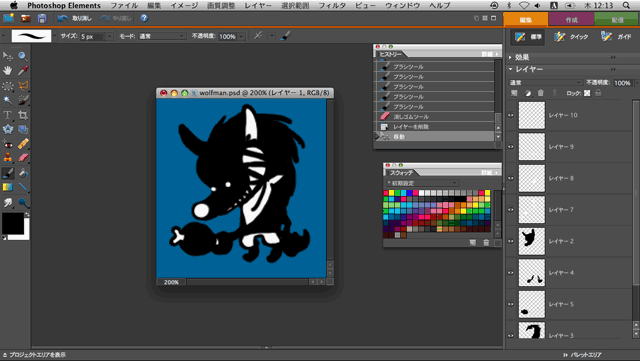This screenshot has height=361, width=640.
Task: Click レイヤー 2 wolf thumbnail
Action: [x=531, y=241]
